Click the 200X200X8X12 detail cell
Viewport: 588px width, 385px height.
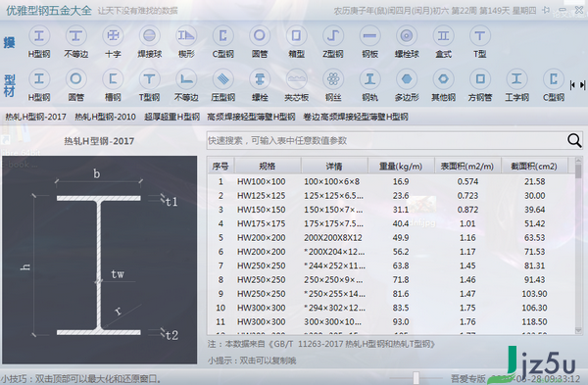[x=333, y=238]
